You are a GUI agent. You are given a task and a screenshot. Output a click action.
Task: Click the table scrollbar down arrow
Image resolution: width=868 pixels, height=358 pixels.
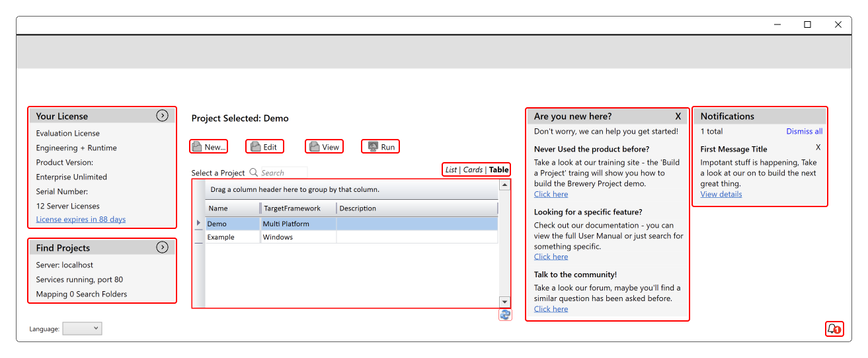(504, 302)
